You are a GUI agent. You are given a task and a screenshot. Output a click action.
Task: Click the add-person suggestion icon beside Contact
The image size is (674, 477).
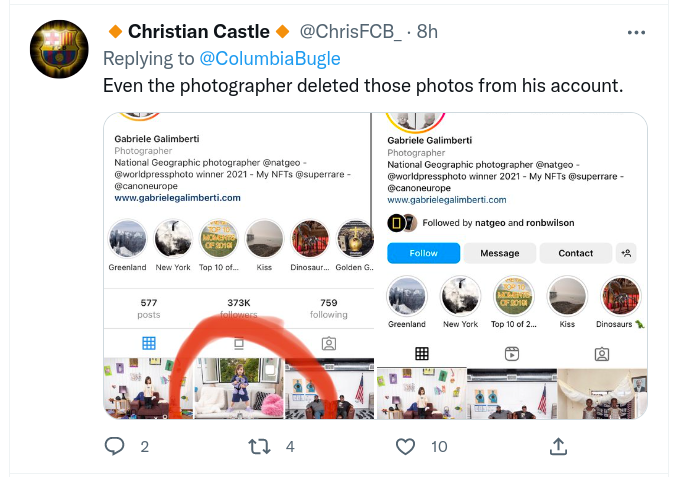(x=627, y=253)
